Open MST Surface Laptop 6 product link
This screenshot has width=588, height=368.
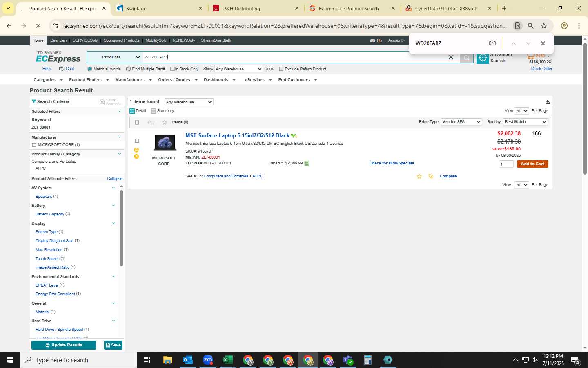click(x=237, y=136)
